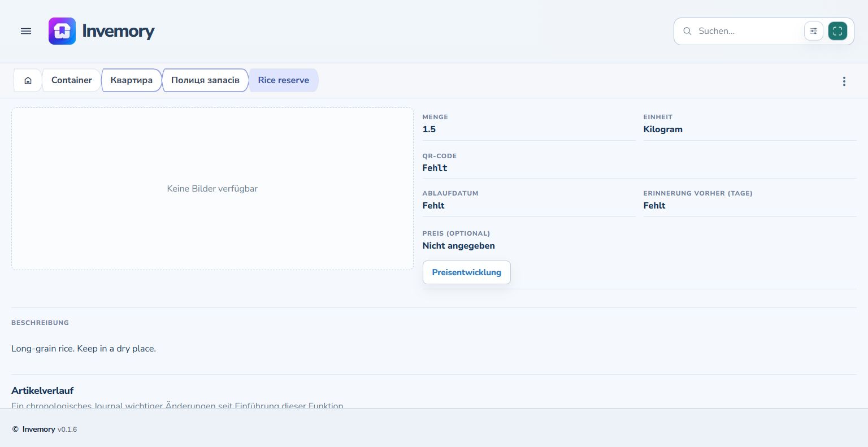Focus the Suchen search field
The width and height of the screenshot is (868, 447).
click(748, 31)
